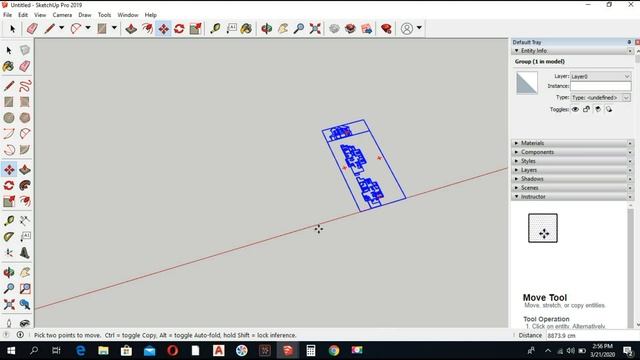Open Chrome from the taskbar
The height and width of the screenshot is (360, 640).
point(334,350)
